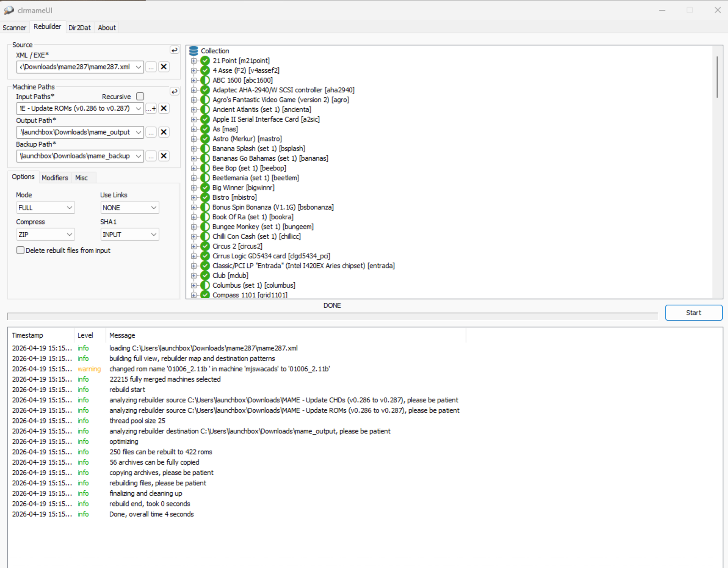Viewport: 728px width, 568px height.
Task: Enable the Recursive checkbox
Action: pyautogui.click(x=140, y=96)
